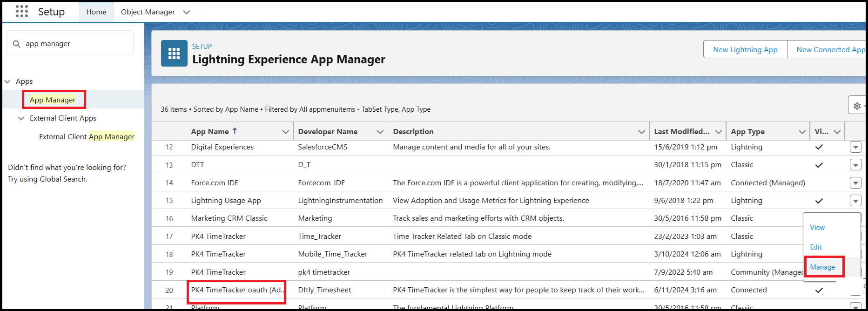
Task: Open Object Manager tab dropdown chevron
Action: [x=187, y=12]
